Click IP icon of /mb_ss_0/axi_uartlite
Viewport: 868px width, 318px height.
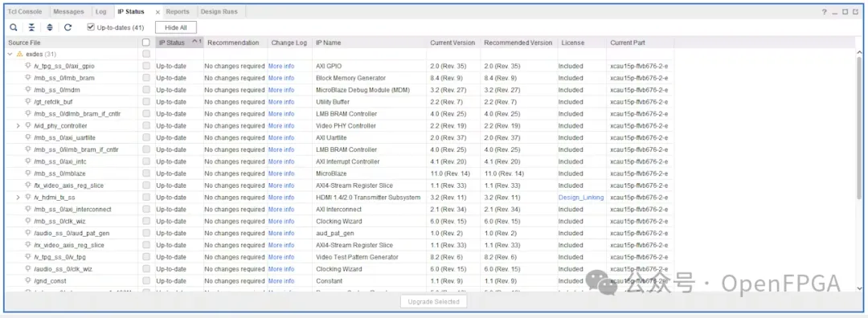[29, 137]
